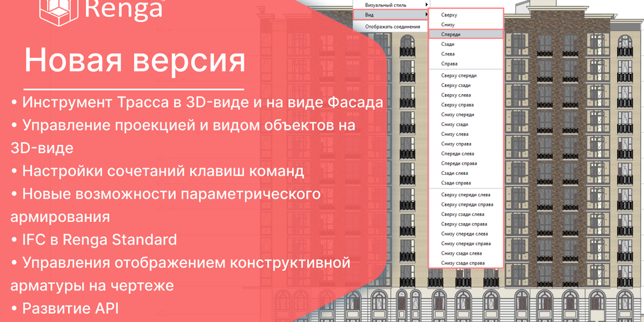Select Сверху сзади view option
The height and width of the screenshot is (322, 644).
click(x=466, y=85)
